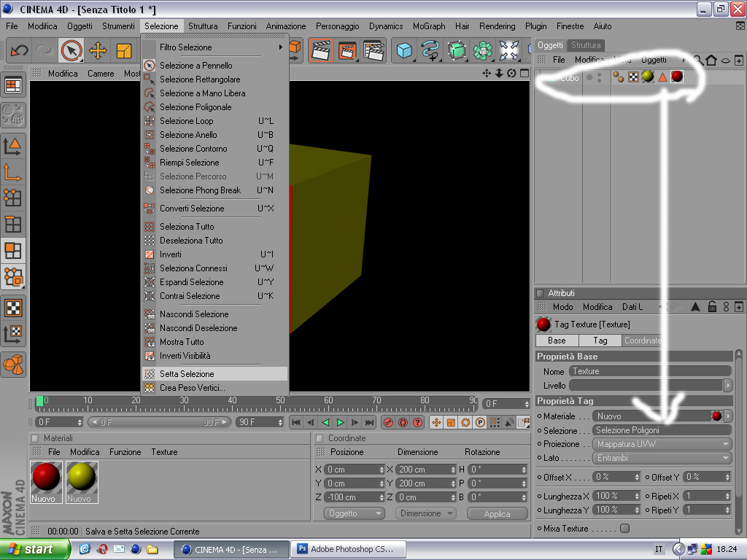The width and height of the screenshot is (747, 560).
Task: Select the Use Point tool icon
Action: [x=13, y=198]
